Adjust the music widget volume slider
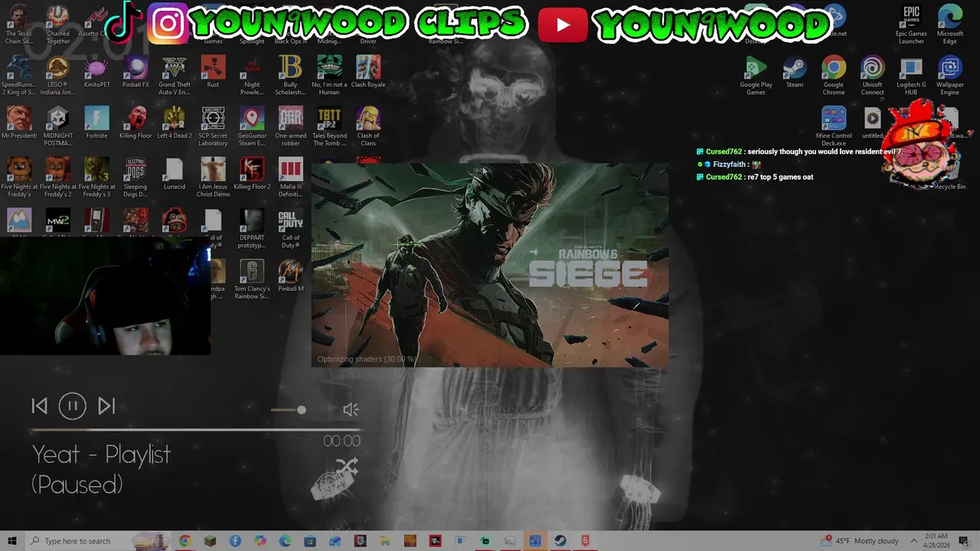980x551 pixels. tap(289, 410)
